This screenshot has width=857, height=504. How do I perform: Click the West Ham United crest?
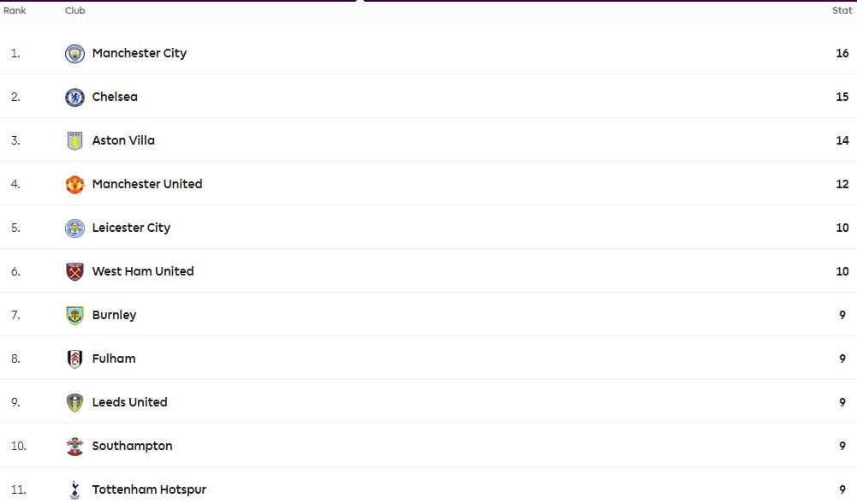tap(74, 272)
